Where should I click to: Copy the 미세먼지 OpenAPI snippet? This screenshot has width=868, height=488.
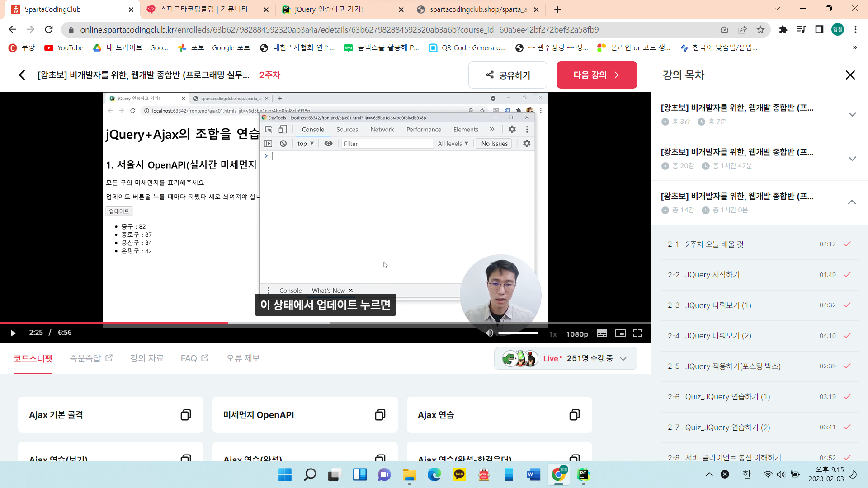point(380,415)
